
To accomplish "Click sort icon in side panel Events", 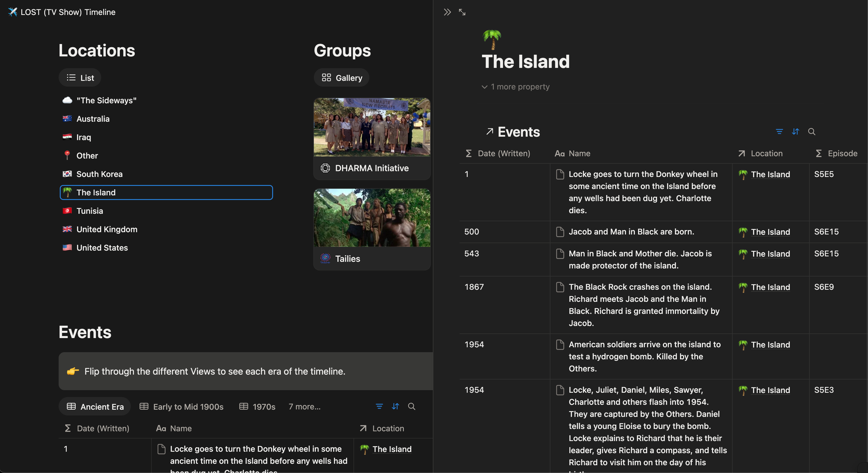I will (795, 131).
